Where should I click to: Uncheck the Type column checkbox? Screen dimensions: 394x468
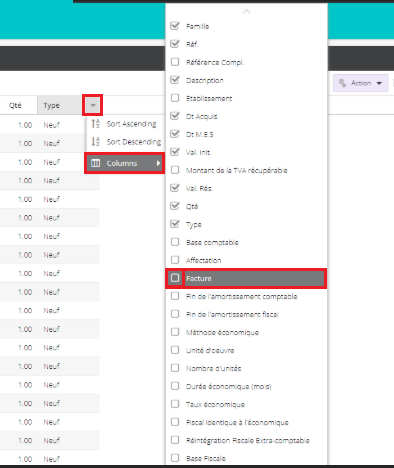click(175, 224)
